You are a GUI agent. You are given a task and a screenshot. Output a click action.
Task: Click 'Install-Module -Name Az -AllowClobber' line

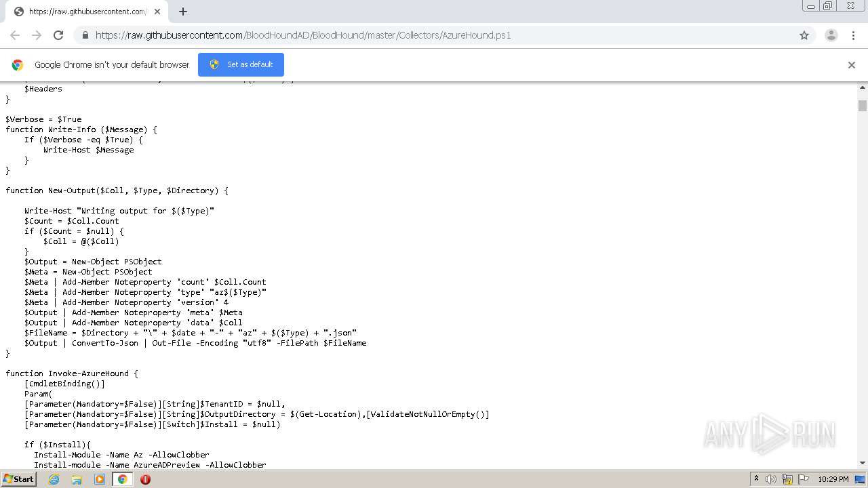[x=121, y=455]
